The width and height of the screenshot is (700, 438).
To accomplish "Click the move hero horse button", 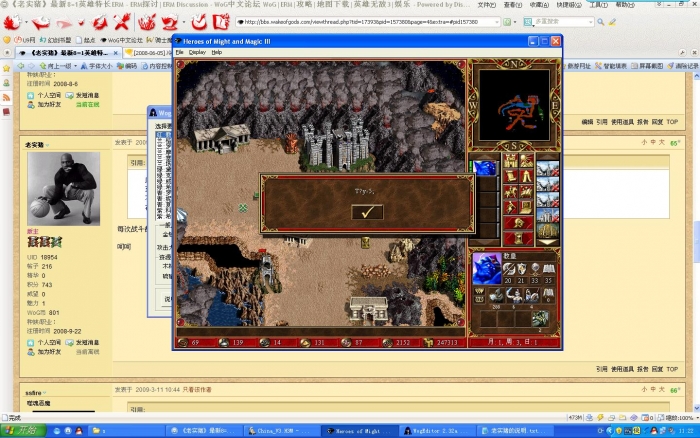I will (510, 192).
